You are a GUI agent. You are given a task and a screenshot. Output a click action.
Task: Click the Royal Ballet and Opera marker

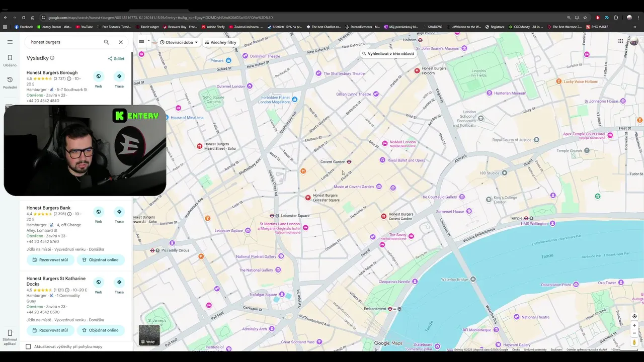point(382,160)
